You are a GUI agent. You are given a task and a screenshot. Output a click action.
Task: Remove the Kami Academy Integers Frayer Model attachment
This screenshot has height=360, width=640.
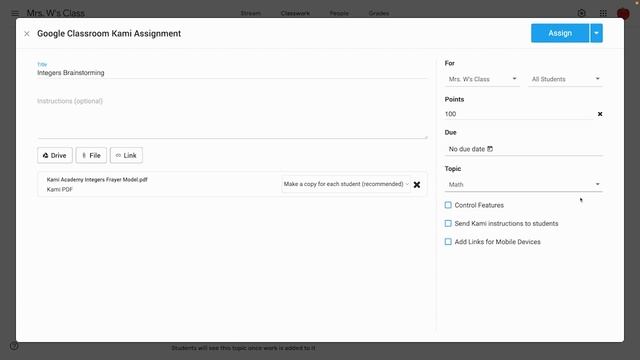tap(417, 184)
